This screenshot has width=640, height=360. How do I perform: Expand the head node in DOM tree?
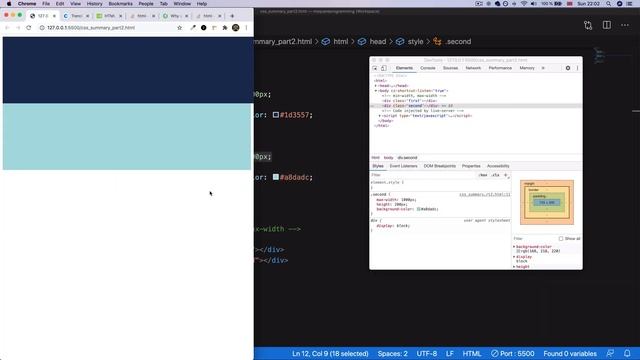tap(376, 86)
